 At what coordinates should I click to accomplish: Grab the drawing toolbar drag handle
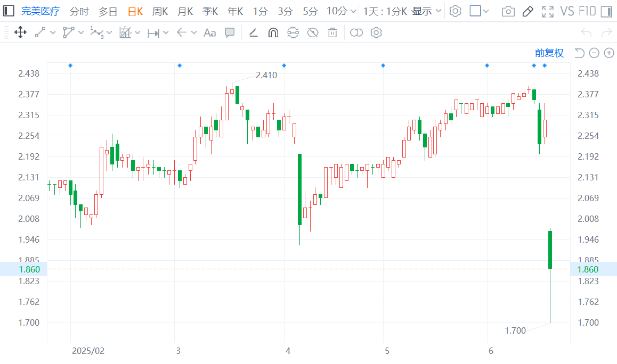click(6, 32)
